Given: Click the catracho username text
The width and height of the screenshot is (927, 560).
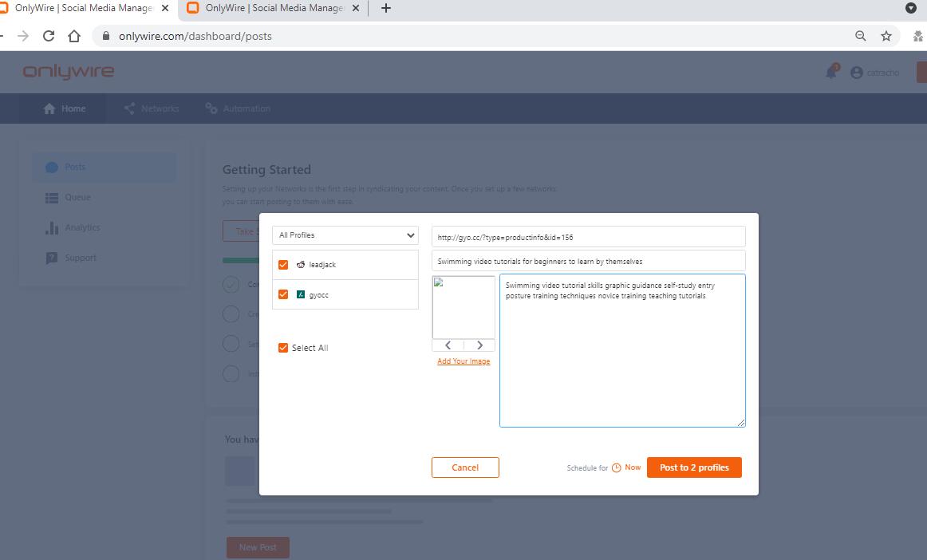Looking at the screenshot, I should [x=883, y=73].
